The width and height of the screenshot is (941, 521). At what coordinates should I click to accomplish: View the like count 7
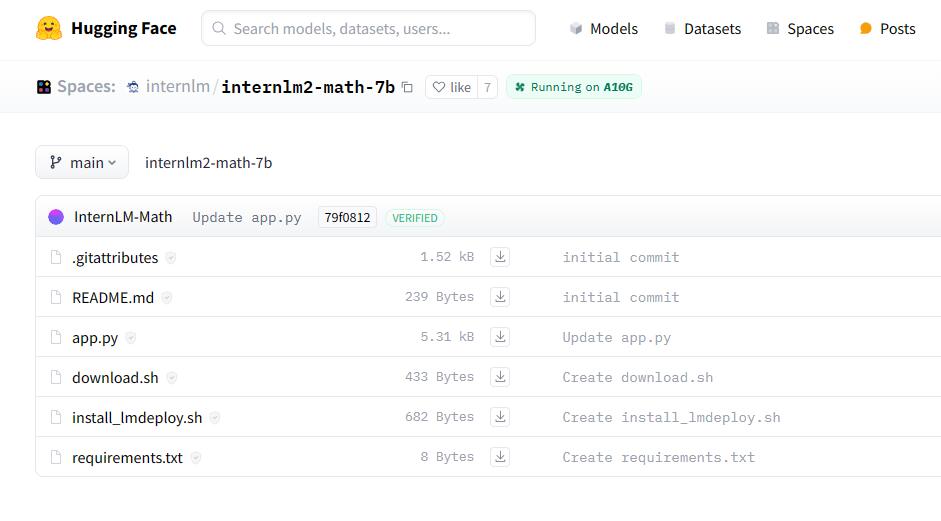(487, 87)
